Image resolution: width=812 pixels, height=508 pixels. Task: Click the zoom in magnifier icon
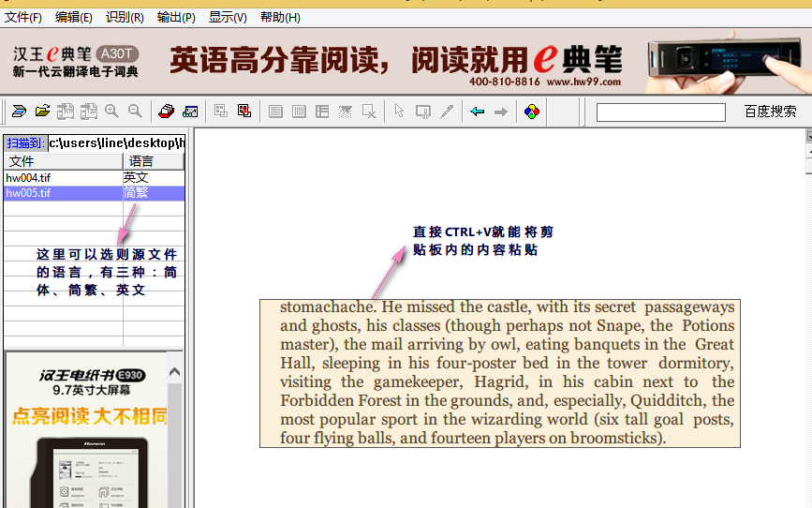click(x=111, y=112)
